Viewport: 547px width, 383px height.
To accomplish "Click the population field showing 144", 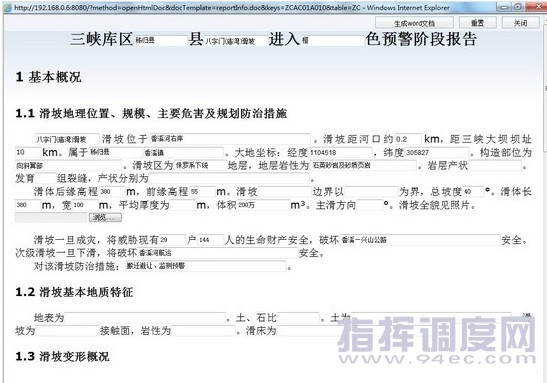I will point(211,240).
